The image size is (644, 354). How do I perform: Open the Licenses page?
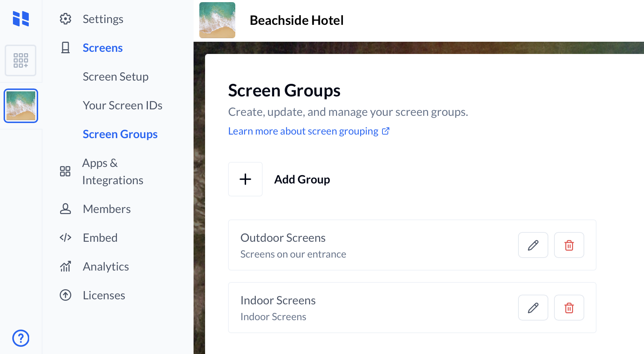pyautogui.click(x=104, y=295)
